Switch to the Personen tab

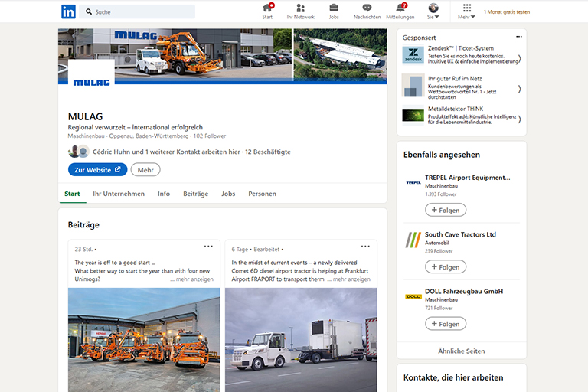click(x=262, y=194)
